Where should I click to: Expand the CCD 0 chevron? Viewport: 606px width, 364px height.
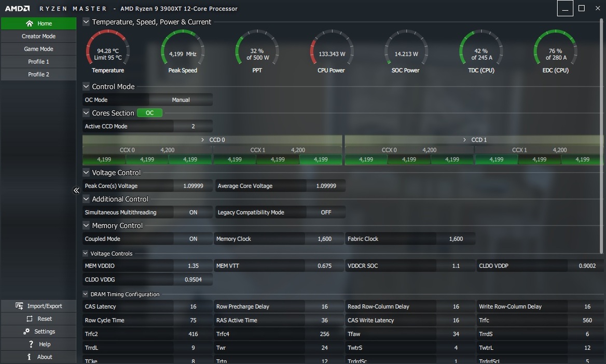(x=202, y=139)
